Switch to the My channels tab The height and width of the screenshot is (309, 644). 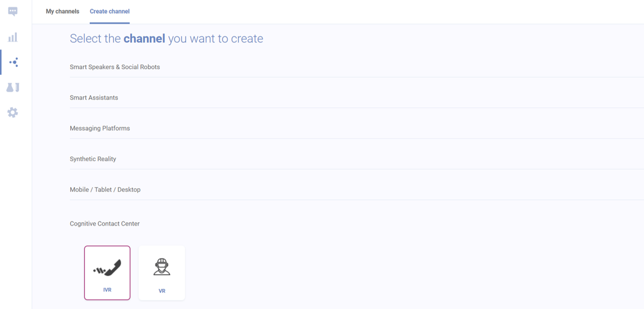coord(62,11)
